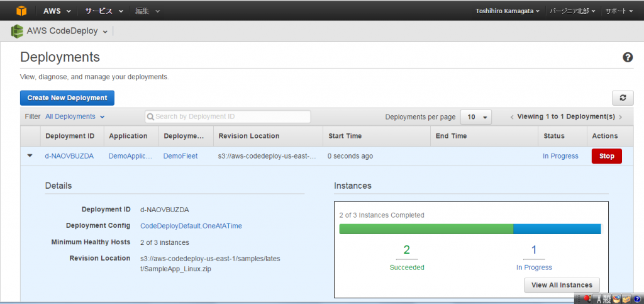Refresh the deployments list

tap(623, 98)
